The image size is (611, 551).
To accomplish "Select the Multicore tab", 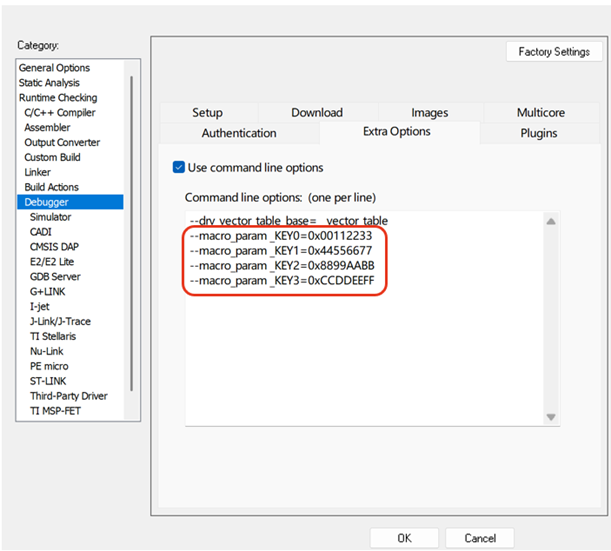I will tap(541, 113).
